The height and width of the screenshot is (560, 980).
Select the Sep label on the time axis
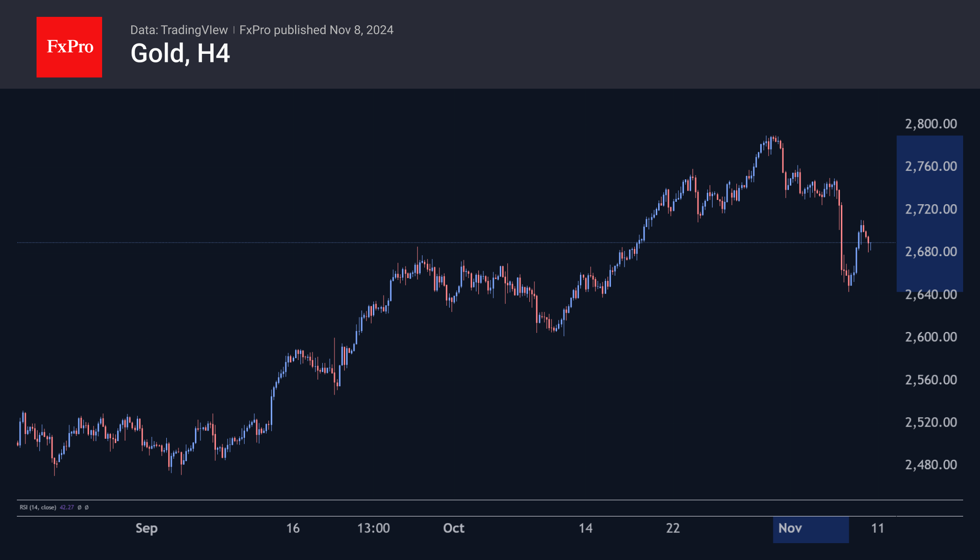146,528
